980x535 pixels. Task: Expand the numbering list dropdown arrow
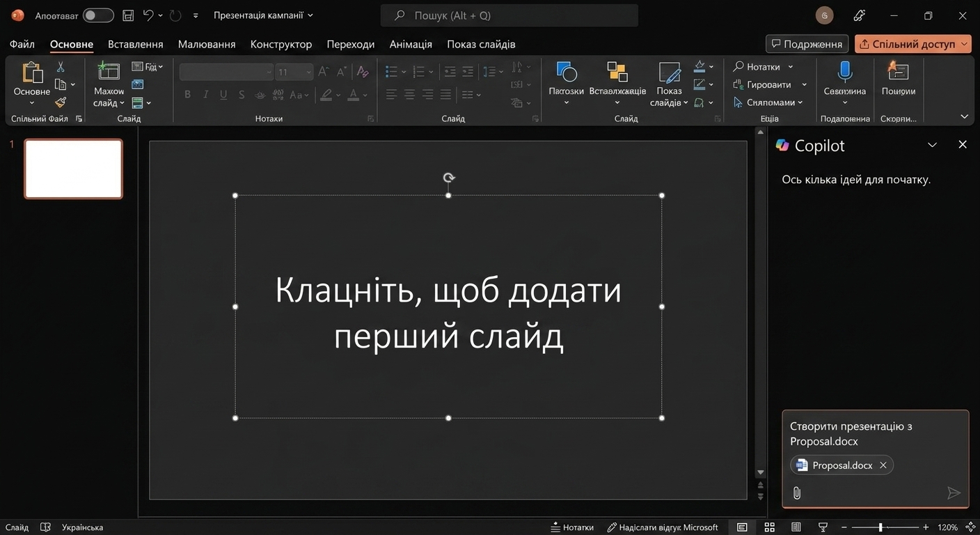pos(431,72)
